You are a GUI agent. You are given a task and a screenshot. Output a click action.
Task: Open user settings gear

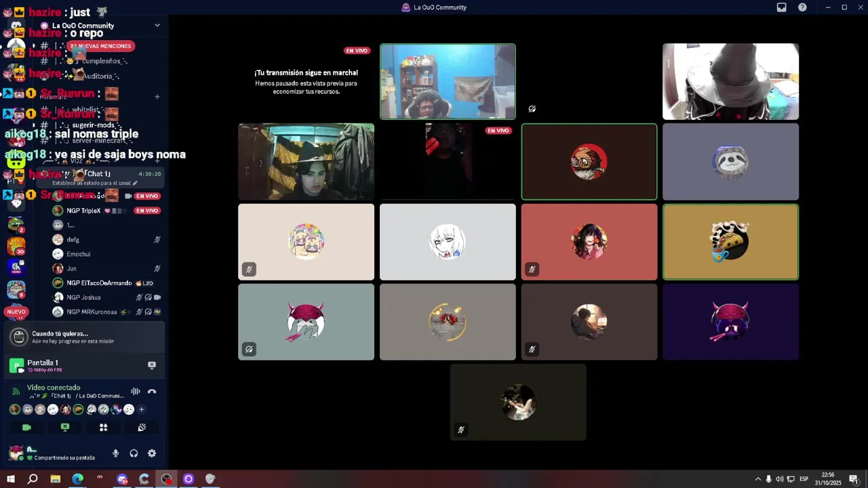pyautogui.click(x=152, y=453)
